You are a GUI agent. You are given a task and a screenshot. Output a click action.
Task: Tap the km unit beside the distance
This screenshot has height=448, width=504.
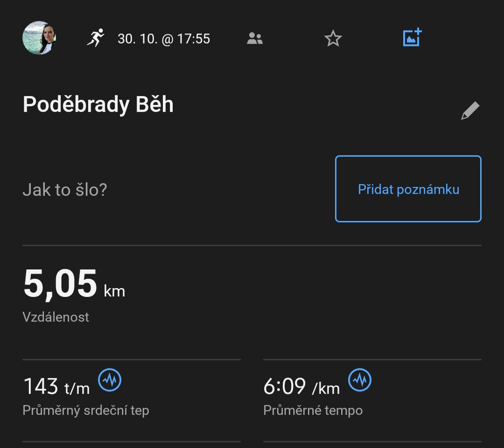114,291
